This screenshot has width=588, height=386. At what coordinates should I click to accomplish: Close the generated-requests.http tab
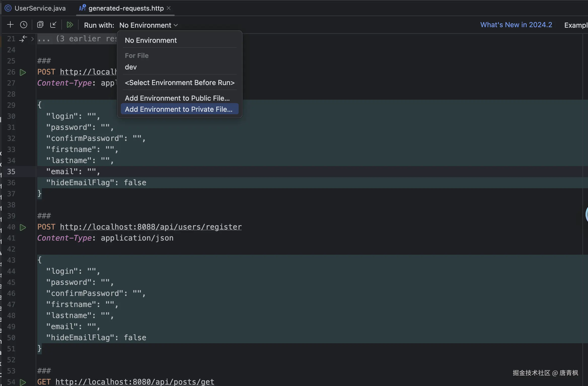169,8
